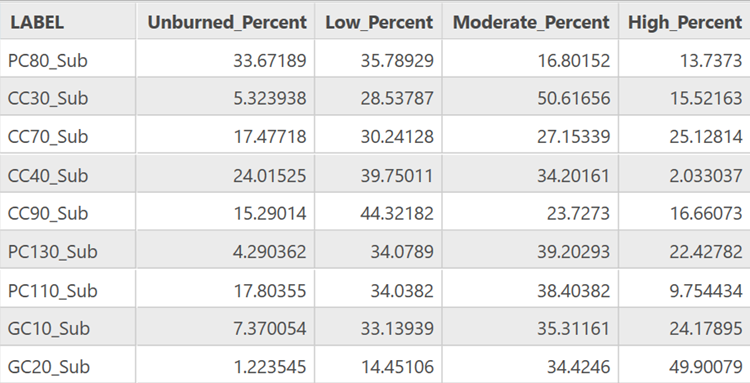Select the PC80_Sub label cell
750x383 pixels.
tap(68, 60)
